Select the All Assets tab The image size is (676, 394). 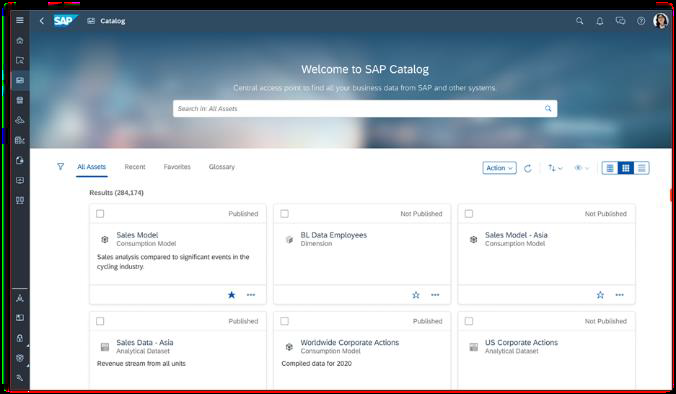click(91, 167)
